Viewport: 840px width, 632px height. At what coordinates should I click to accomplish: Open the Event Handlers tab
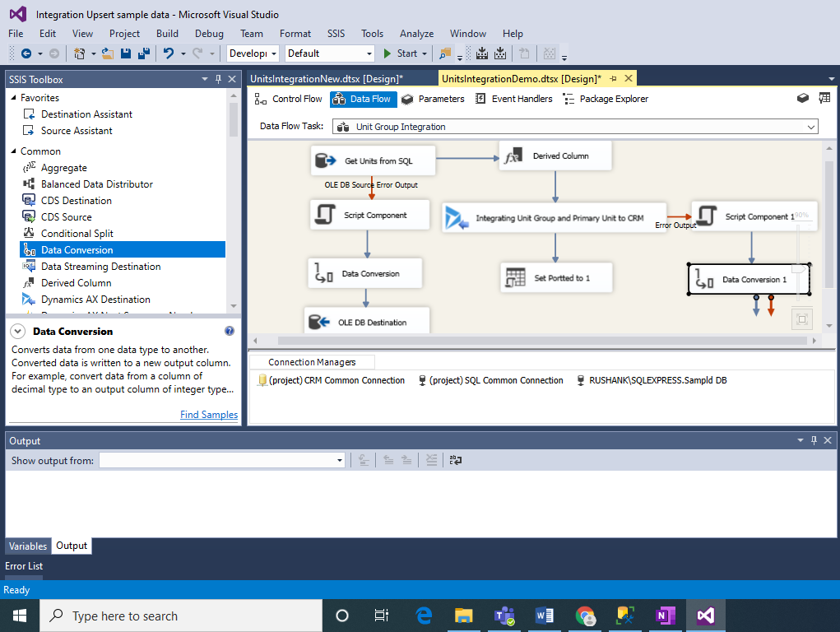(x=514, y=99)
